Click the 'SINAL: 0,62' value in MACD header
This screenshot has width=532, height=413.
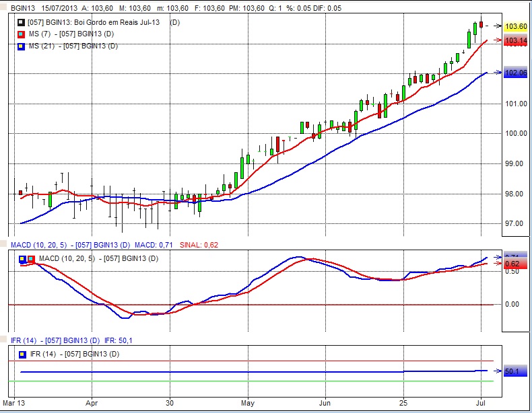(199, 245)
